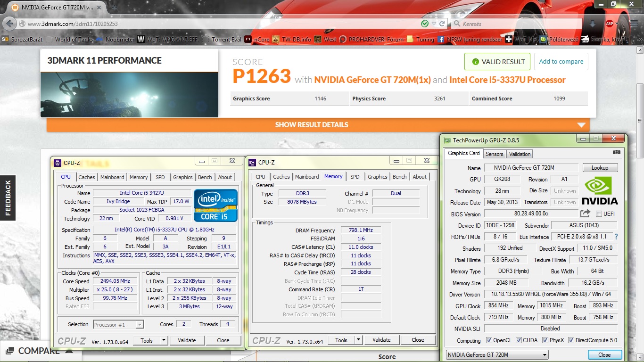Viewport: 644px width, 362px height.
Task: Click Tools button in left CPU-Z window
Action: [147, 340]
